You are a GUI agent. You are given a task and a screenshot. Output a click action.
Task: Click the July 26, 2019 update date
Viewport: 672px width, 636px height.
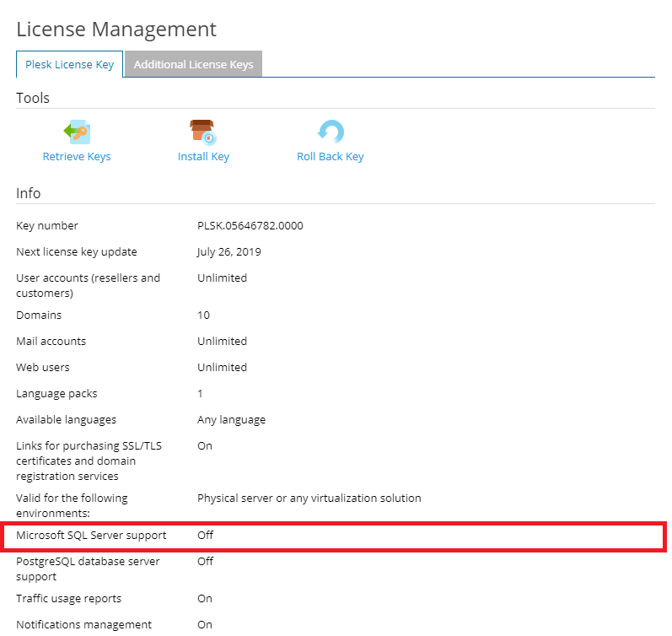point(228,251)
